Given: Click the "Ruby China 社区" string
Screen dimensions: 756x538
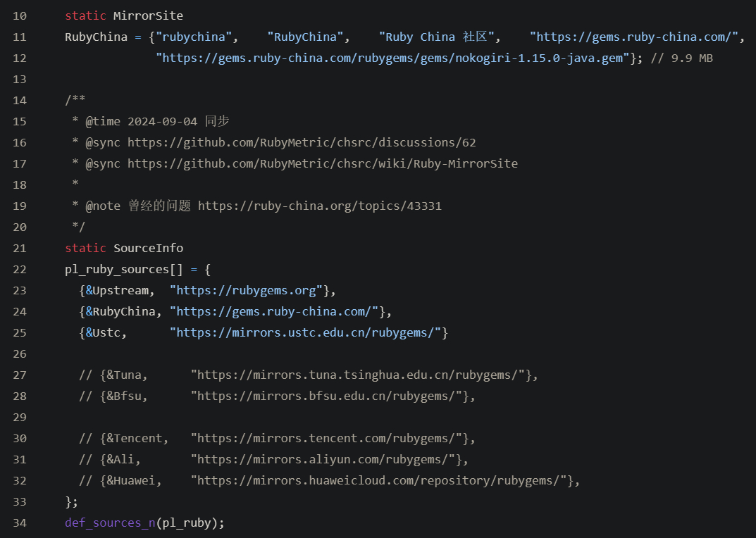Looking at the screenshot, I should click(436, 37).
